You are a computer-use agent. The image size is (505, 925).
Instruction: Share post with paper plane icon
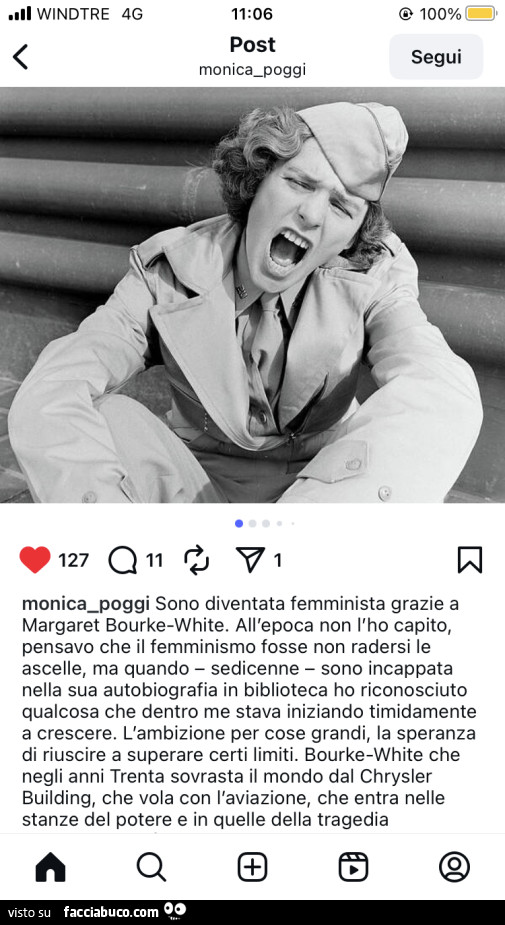[x=250, y=559]
